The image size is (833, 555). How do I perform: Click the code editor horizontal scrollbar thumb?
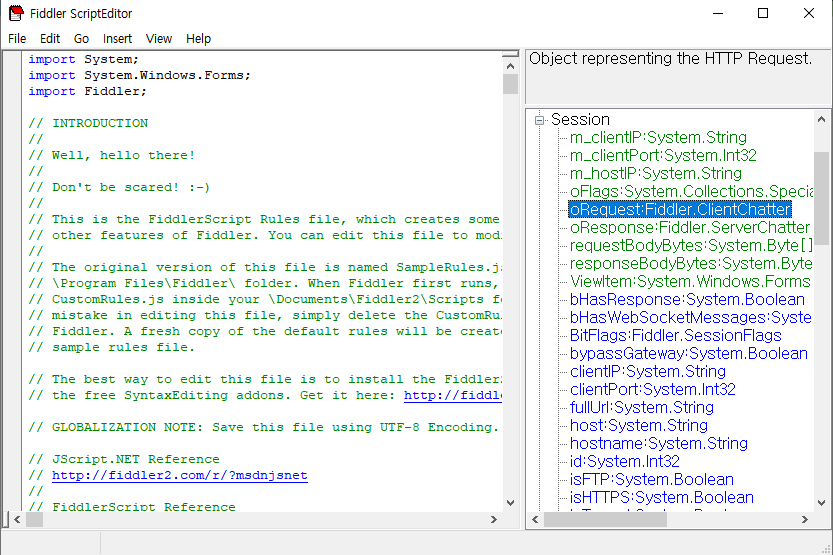[x=34, y=519]
